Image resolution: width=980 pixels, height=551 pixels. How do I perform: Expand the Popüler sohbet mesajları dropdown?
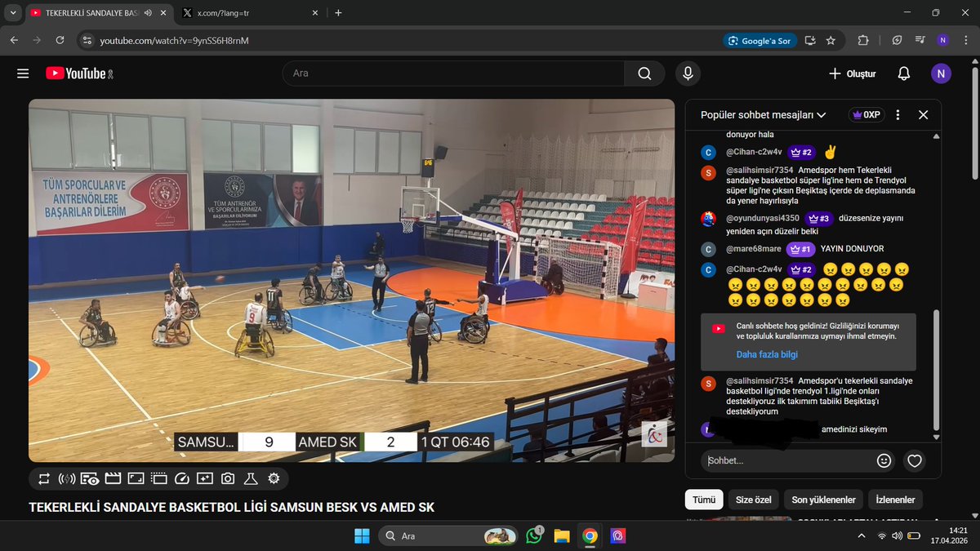pos(764,115)
